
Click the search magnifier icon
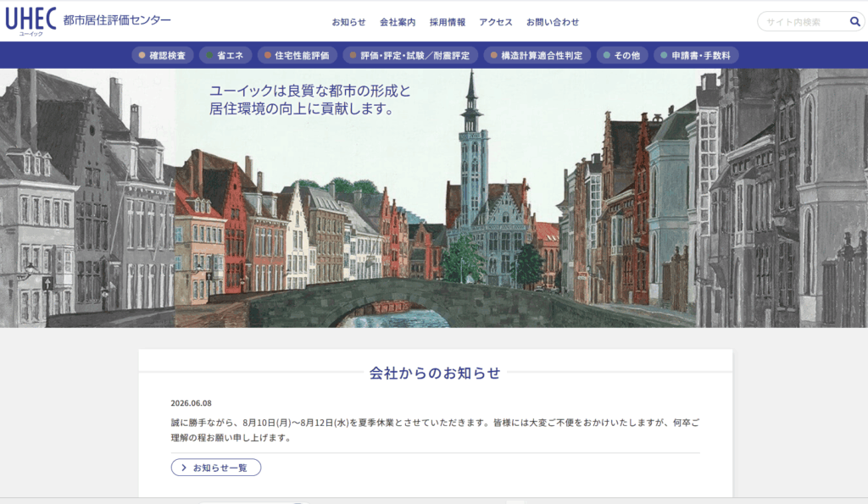tap(854, 21)
